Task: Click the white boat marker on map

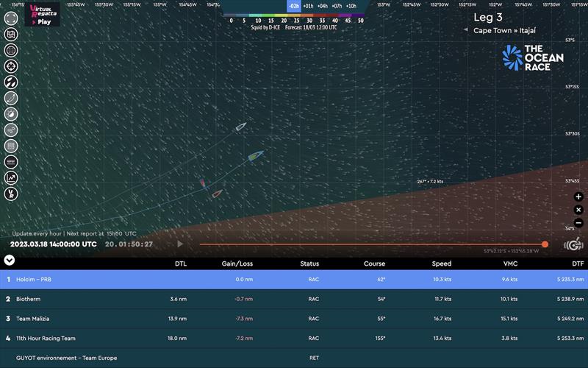Action: (x=241, y=127)
